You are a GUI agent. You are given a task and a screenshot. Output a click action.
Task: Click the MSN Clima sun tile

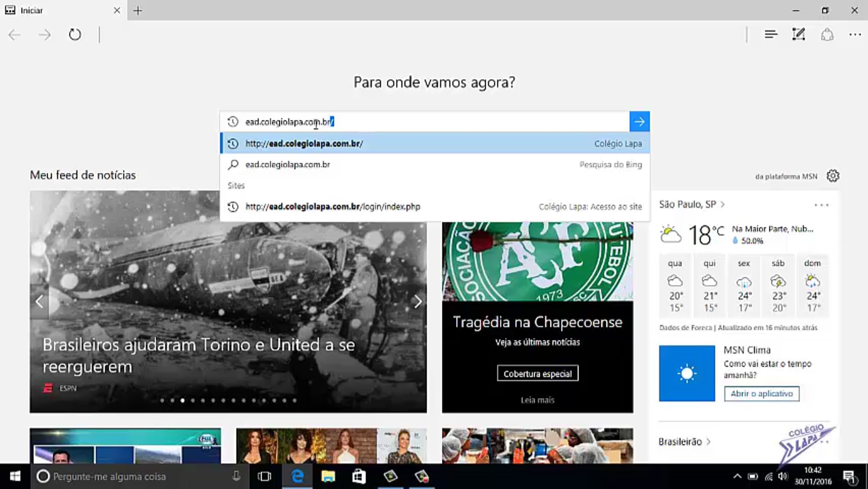[x=687, y=373]
